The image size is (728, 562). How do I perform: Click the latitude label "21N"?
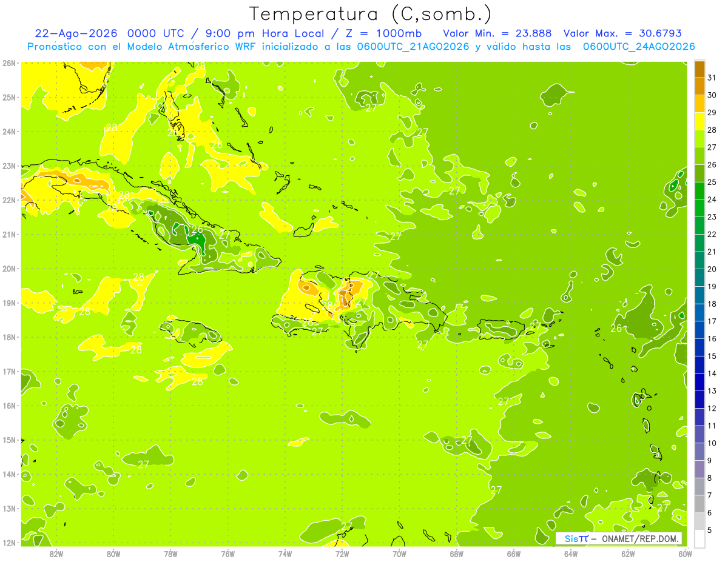click(9, 234)
